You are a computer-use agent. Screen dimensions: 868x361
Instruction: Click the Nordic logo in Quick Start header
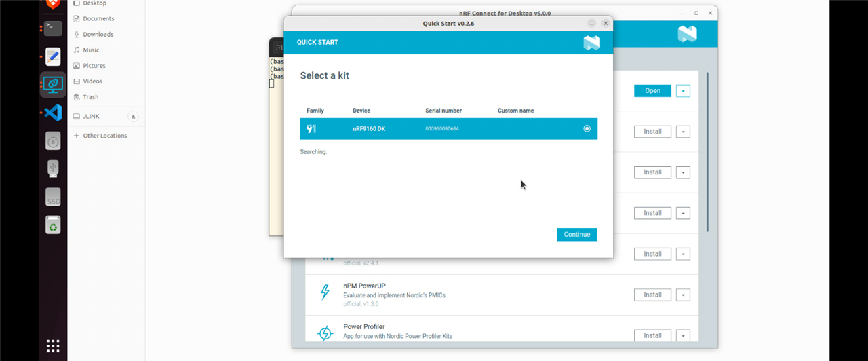click(591, 43)
